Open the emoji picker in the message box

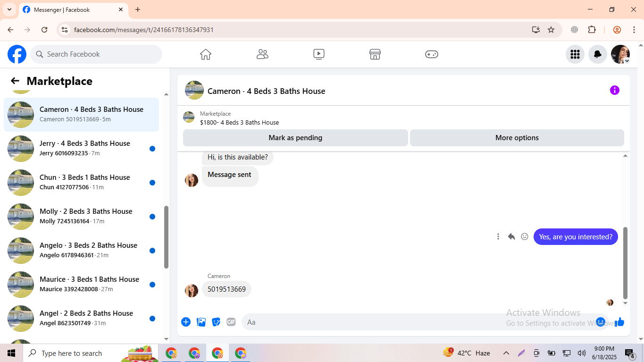[x=600, y=322]
